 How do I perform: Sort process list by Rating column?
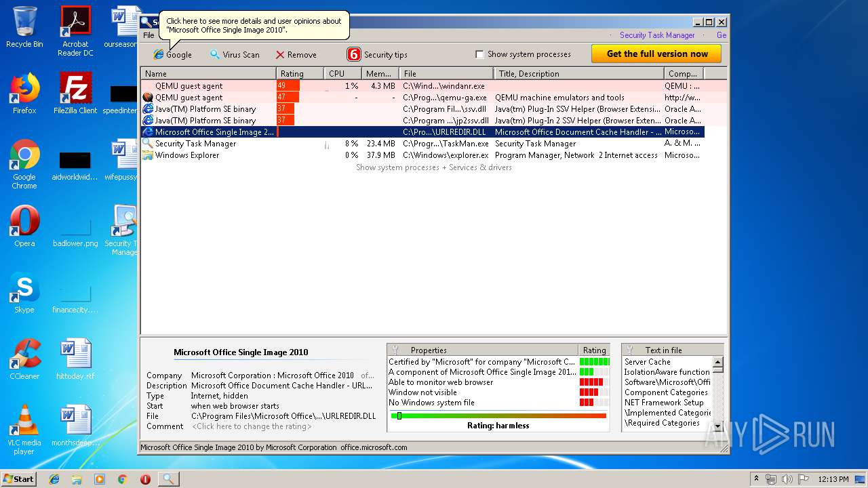pyautogui.click(x=300, y=73)
